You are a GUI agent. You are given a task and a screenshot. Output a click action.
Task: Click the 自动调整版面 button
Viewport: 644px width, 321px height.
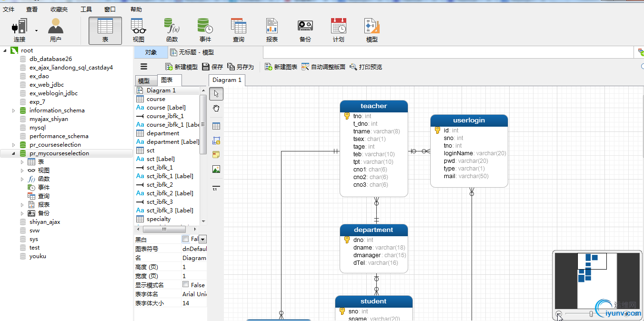point(323,67)
